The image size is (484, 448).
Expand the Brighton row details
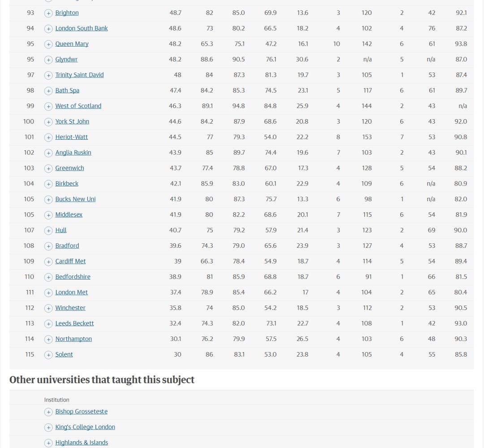pos(48,13)
